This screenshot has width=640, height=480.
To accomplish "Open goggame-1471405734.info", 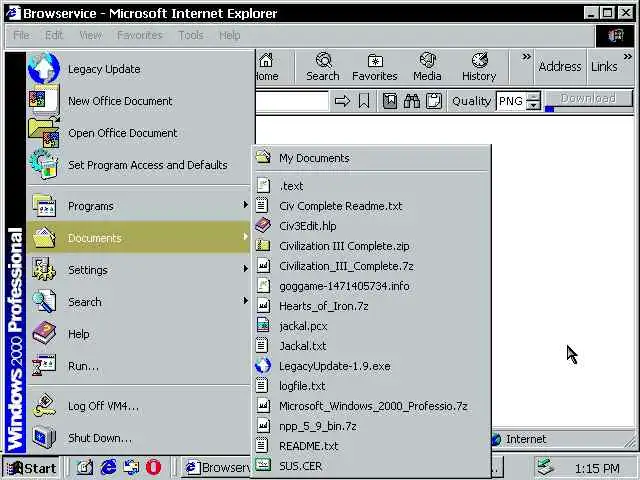I will pyautogui.click(x=371, y=286).
